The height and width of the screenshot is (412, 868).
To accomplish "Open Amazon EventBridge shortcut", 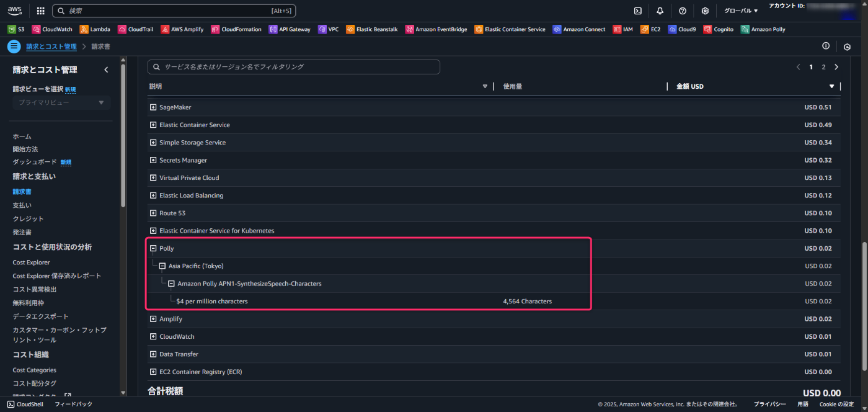I will 436,29.
